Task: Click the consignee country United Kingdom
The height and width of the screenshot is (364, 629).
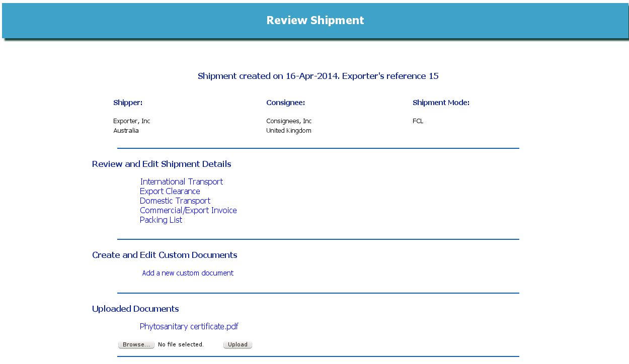Action: 289,131
